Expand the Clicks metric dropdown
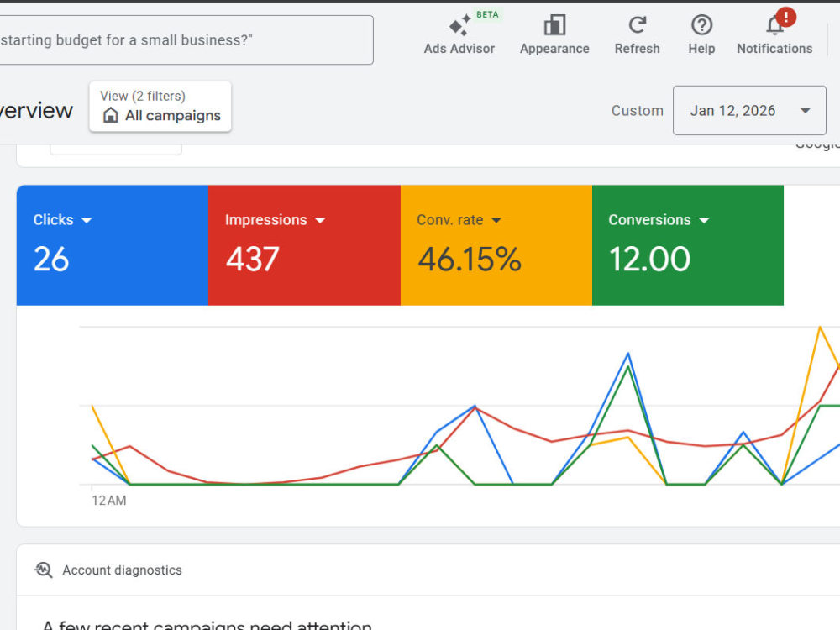Screen dimensions: 840x630 coord(87,220)
